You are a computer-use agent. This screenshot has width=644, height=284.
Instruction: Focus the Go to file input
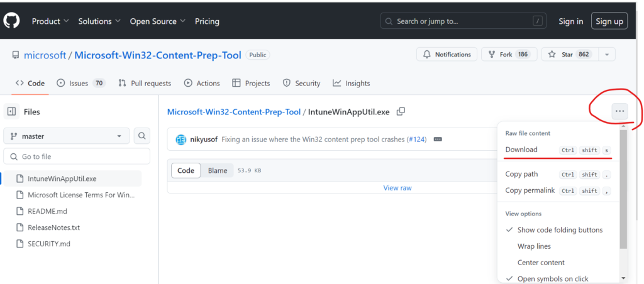coord(77,156)
